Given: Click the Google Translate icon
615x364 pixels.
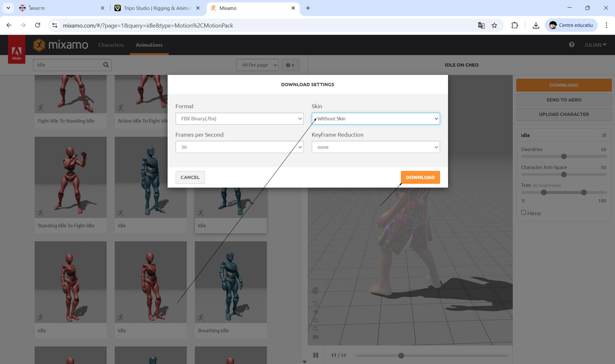Looking at the screenshot, I should 481,25.
